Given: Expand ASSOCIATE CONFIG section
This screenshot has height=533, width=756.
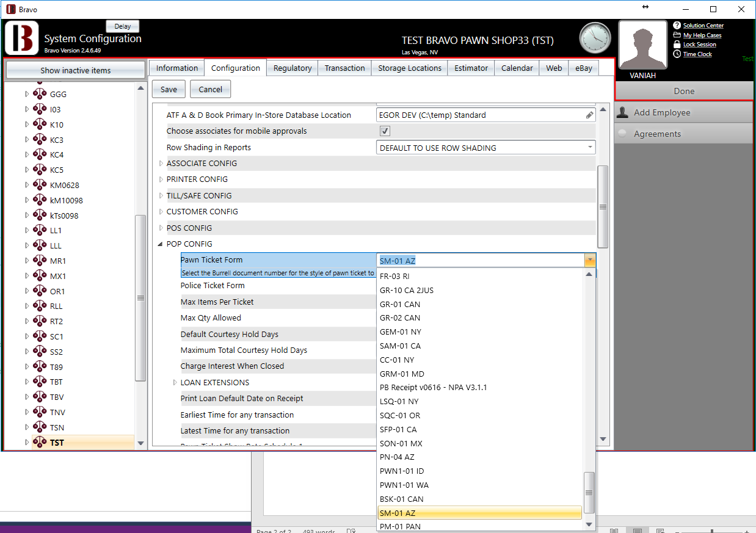Looking at the screenshot, I should [x=161, y=164].
